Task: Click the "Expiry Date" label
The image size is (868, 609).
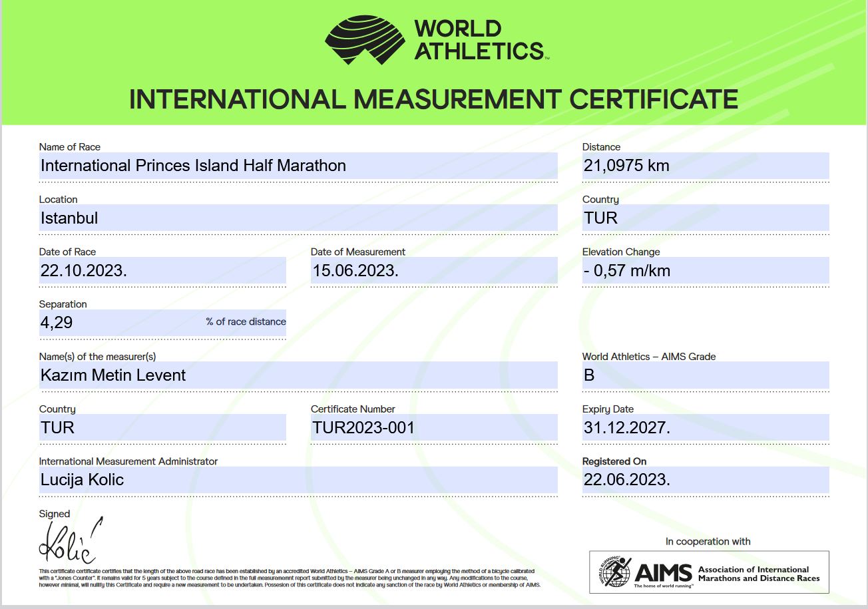Action: point(608,409)
